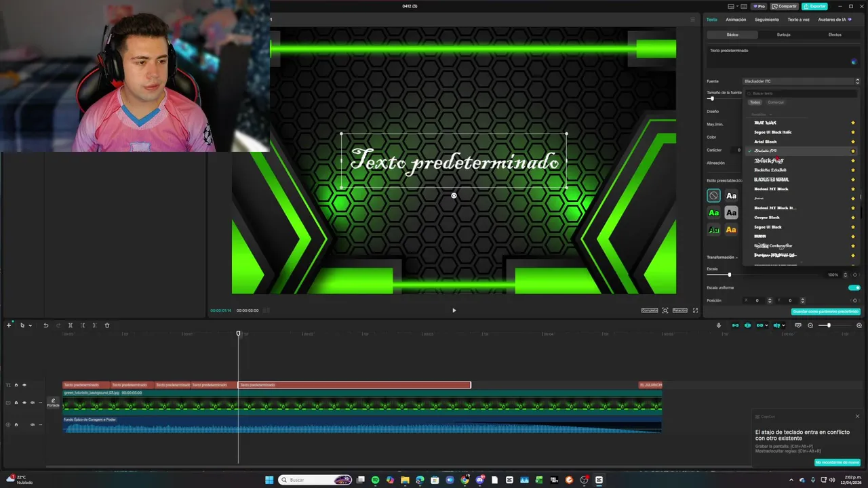Viewport: 868px width, 488px height.
Task: Click the preview screenshot focus icon
Action: point(665,310)
